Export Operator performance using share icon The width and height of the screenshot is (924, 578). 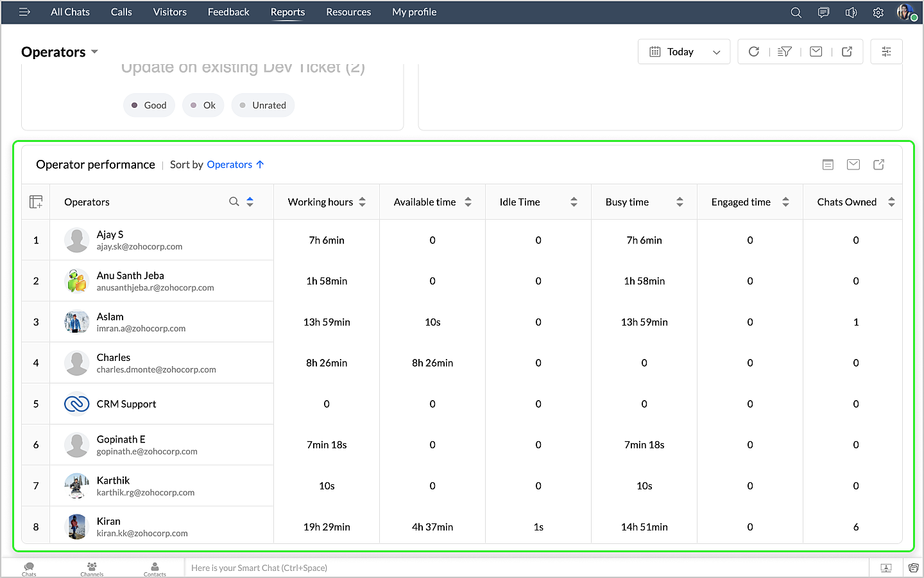pyautogui.click(x=878, y=164)
